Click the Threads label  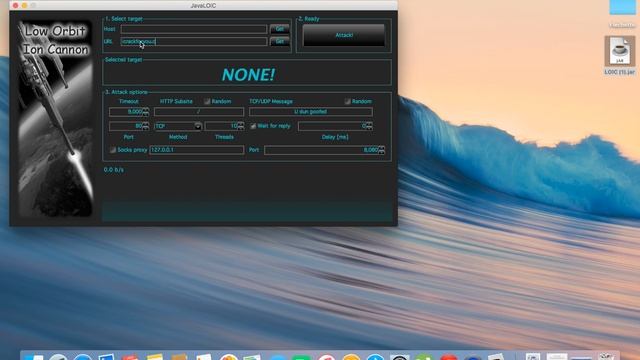coord(224,137)
